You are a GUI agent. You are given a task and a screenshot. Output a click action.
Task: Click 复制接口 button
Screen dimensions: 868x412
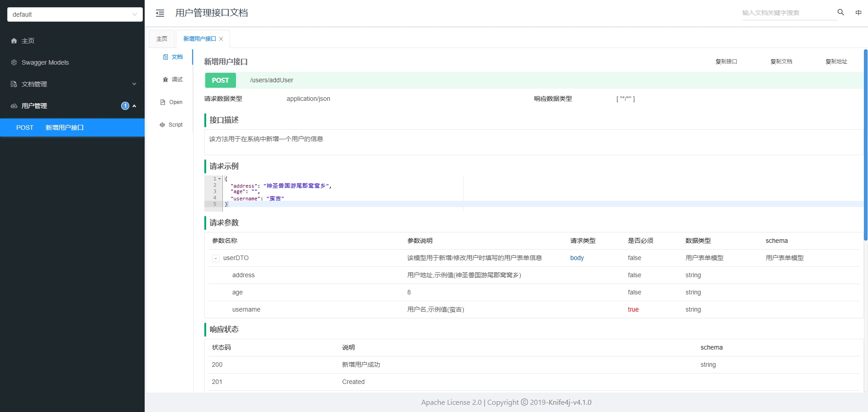[x=726, y=62]
